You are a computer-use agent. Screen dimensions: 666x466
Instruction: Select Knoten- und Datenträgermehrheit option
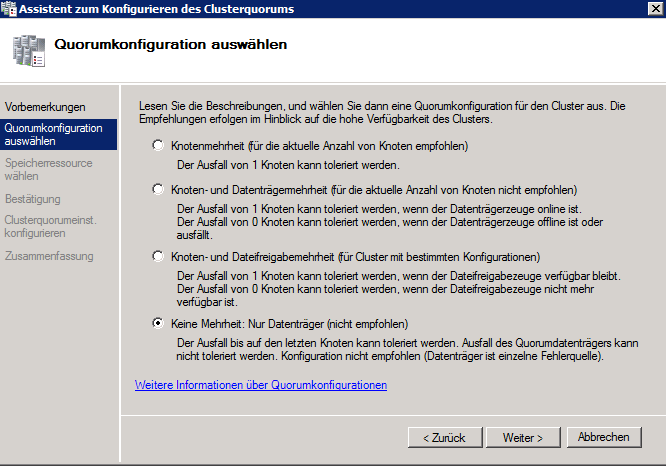(x=158, y=189)
